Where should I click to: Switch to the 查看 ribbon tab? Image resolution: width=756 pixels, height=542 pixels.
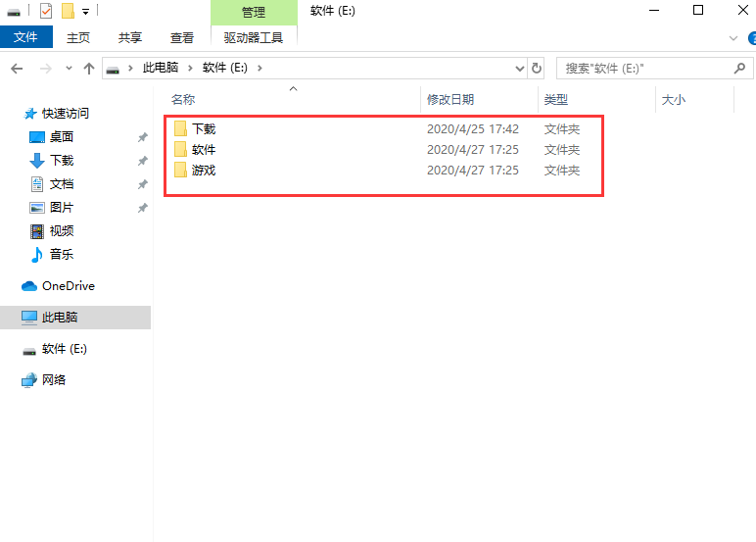point(182,37)
